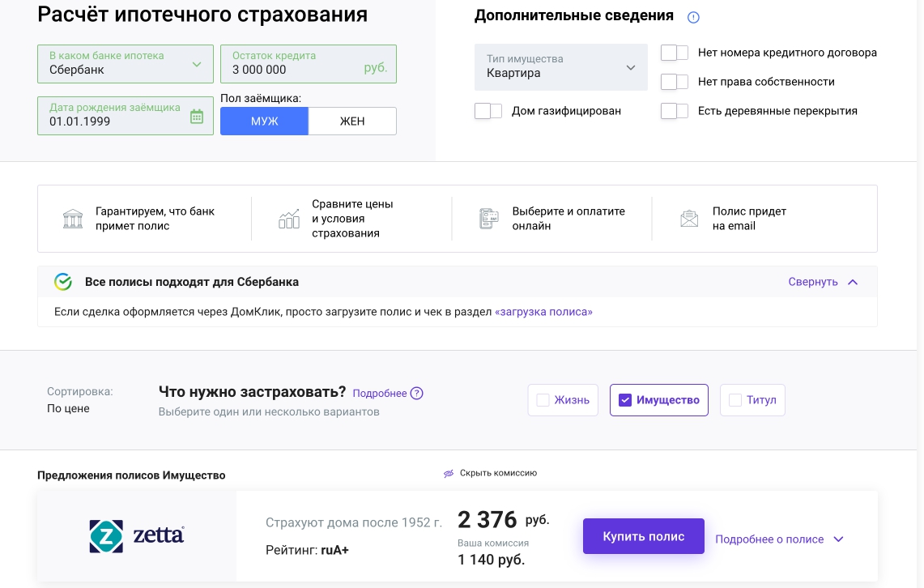
Task: Select ЖЕН as borrower gender
Action: coord(352,121)
